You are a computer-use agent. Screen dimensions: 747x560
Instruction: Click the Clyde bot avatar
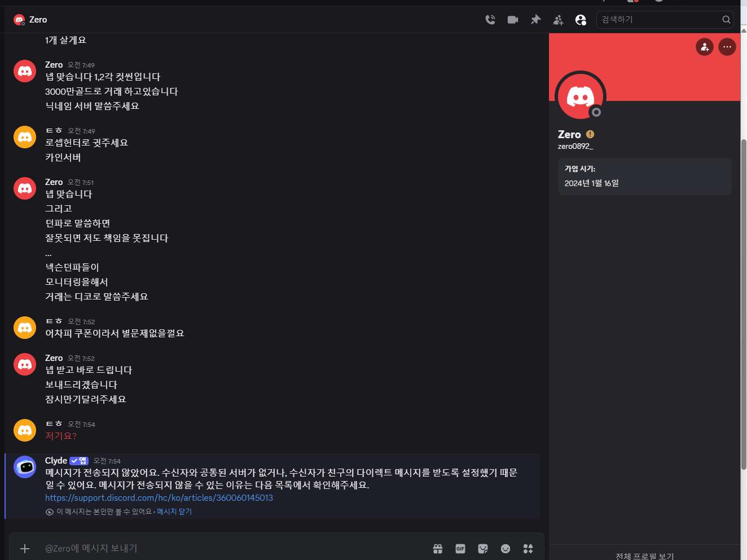tap(25, 467)
